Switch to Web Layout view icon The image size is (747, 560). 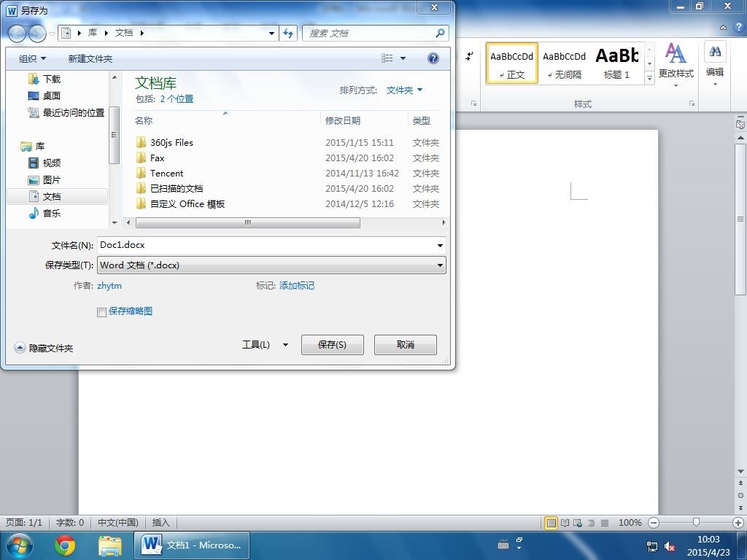click(x=578, y=523)
